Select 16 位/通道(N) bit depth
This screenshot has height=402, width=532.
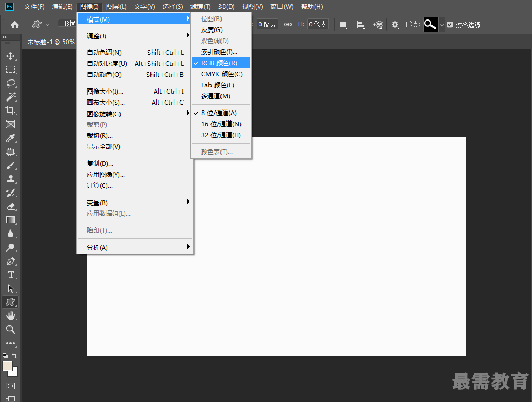point(221,124)
